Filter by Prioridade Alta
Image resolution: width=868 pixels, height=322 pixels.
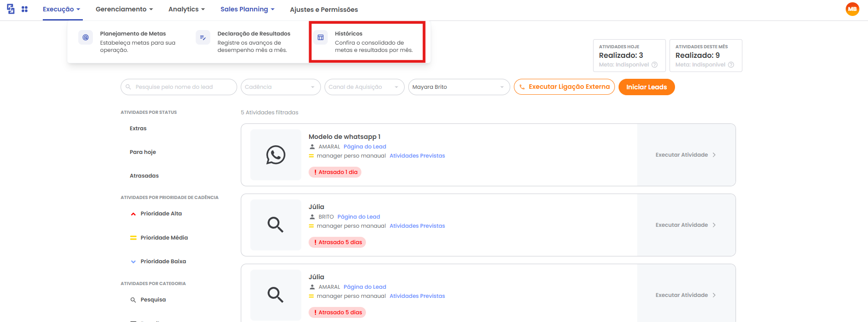tap(161, 214)
